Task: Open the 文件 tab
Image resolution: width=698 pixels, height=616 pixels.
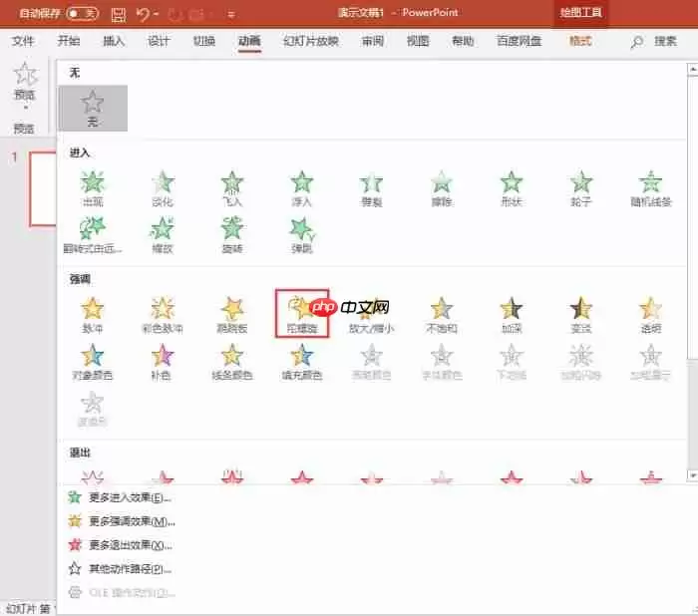Action: 23,42
